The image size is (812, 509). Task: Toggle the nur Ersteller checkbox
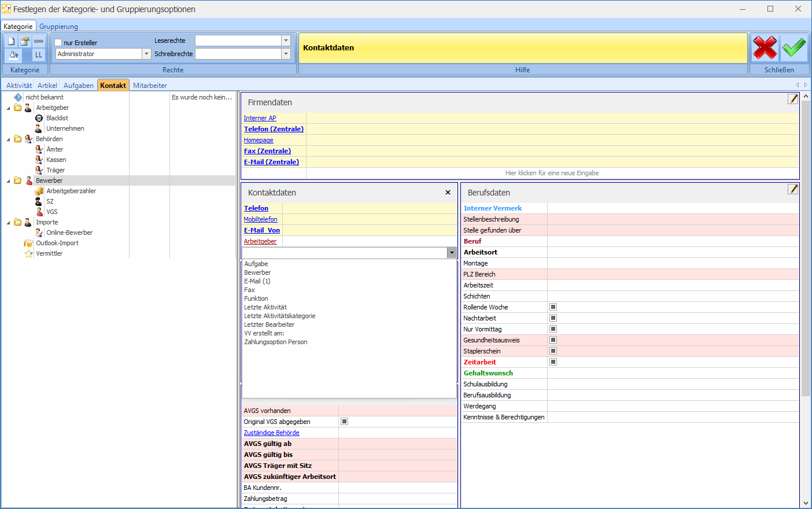coord(58,43)
